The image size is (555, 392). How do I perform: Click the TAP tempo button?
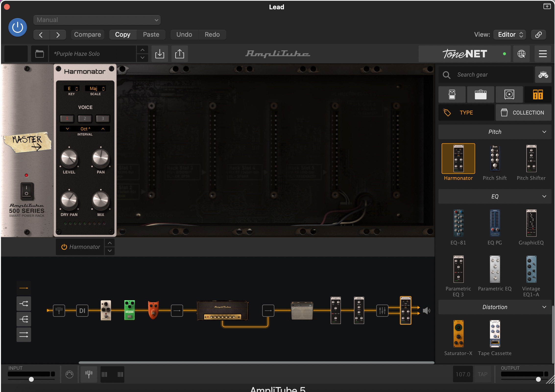click(482, 374)
